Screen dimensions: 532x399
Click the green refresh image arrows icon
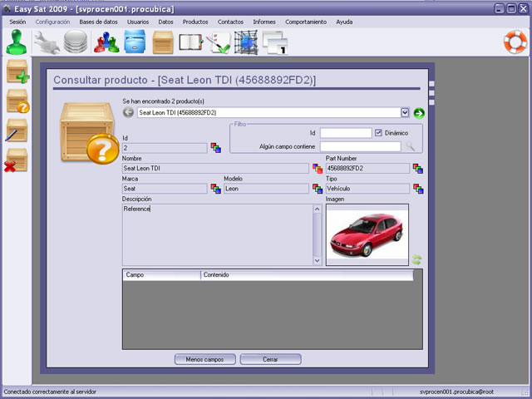pyautogui.click(x=417, y=260)
